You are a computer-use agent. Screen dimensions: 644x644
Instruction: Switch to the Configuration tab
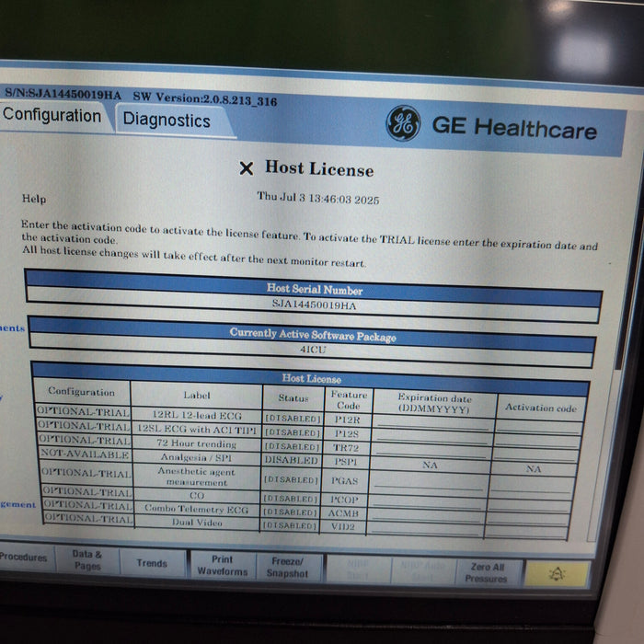point(52,115)
